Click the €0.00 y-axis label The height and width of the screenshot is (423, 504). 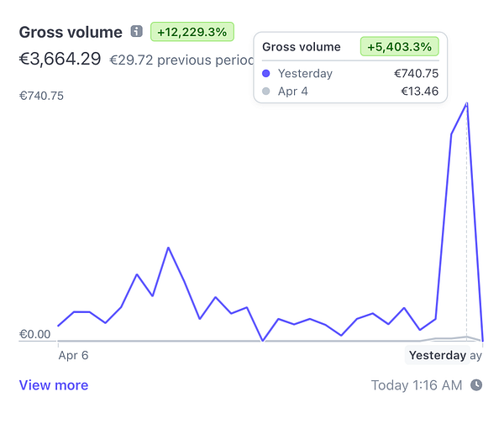[34, 334]
